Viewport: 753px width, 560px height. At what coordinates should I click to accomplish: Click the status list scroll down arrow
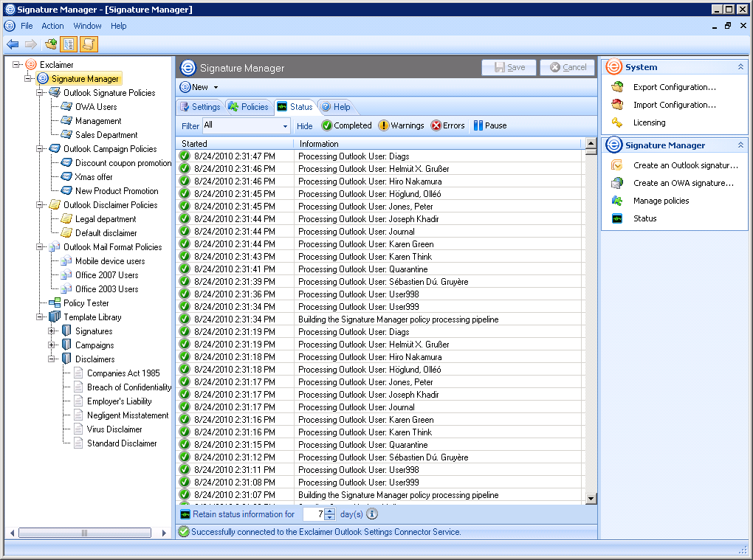[591, 499]
